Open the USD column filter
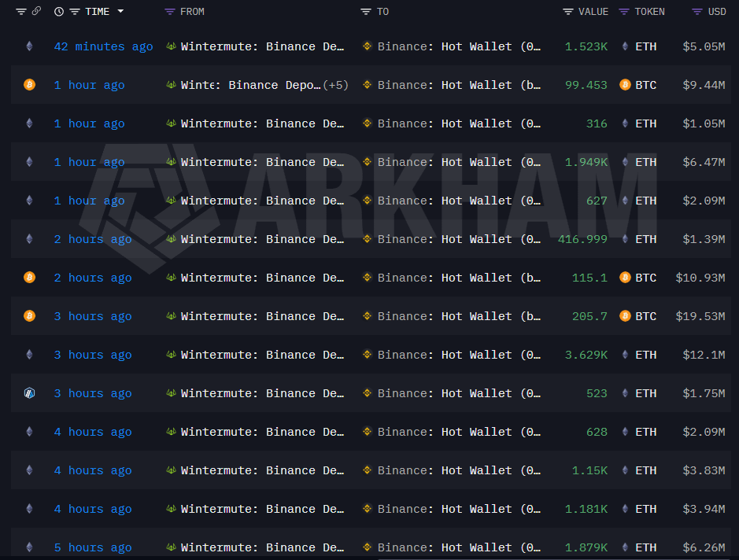 click(x=697, y=12)
